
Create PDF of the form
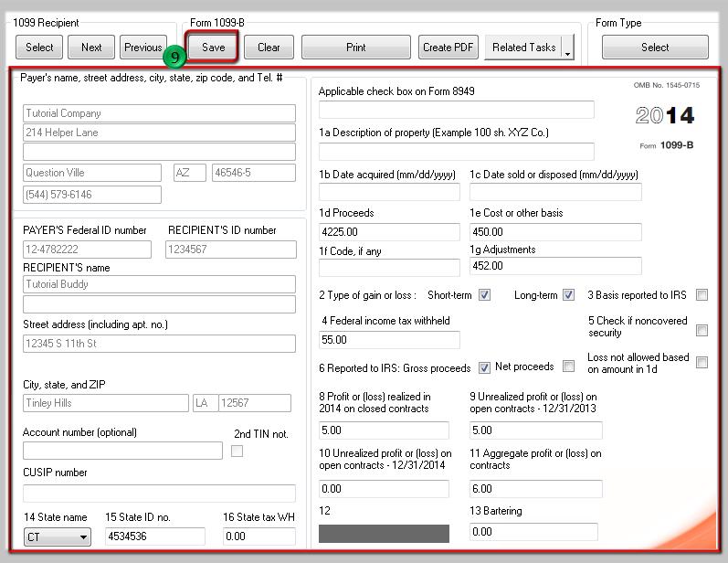(x=448, y=48)
